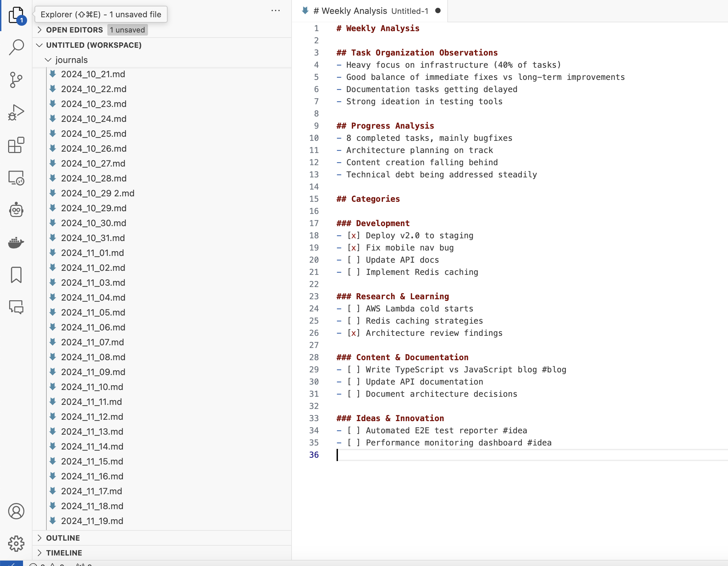Click editor line 20 Update API docs
The height and width of the screenshot is (566, 728).
[x=402, y=260]
